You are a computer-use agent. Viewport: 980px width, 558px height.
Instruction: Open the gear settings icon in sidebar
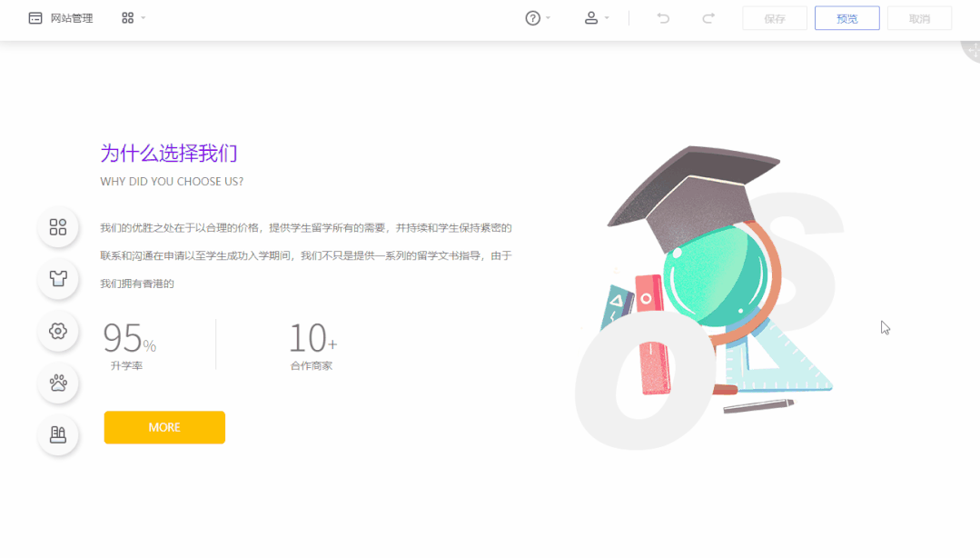pos(58,332)
